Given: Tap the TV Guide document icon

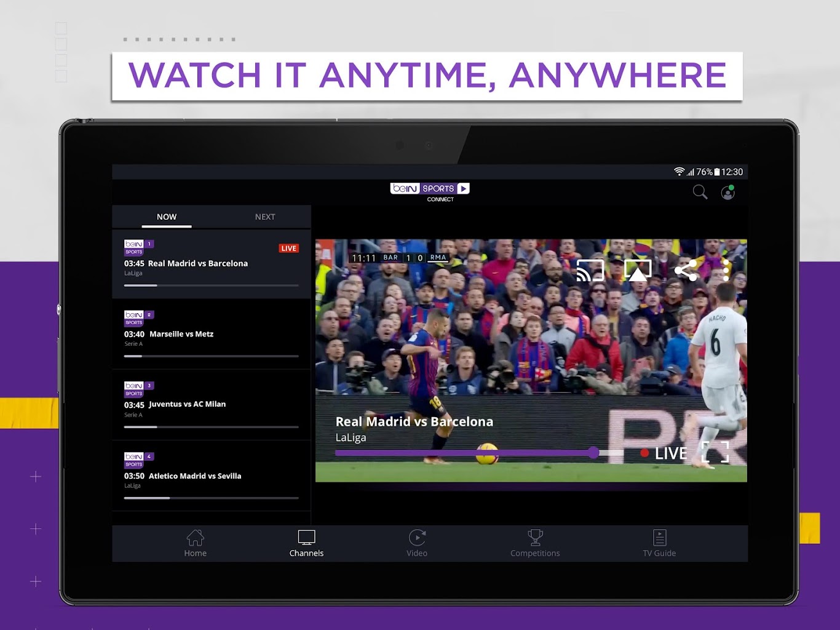Looking at the screenshot, I should pos(660,537).
